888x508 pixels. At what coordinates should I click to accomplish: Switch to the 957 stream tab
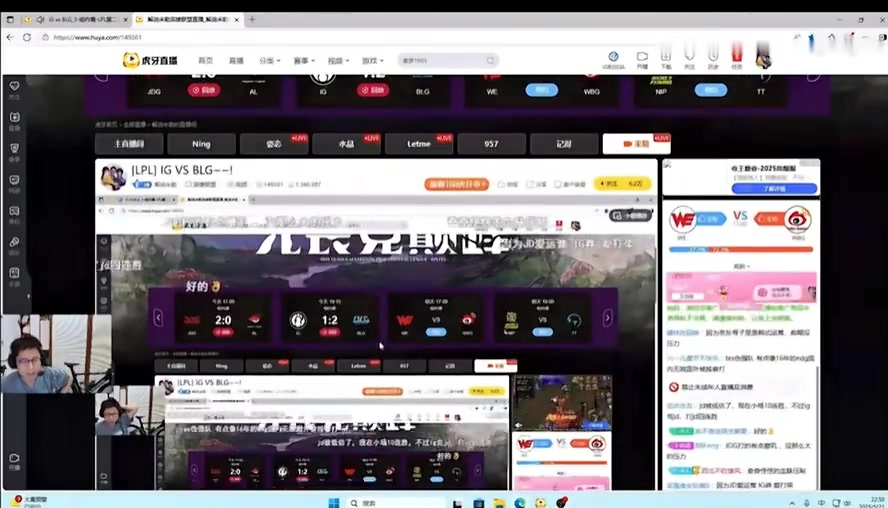pos(491,144)
